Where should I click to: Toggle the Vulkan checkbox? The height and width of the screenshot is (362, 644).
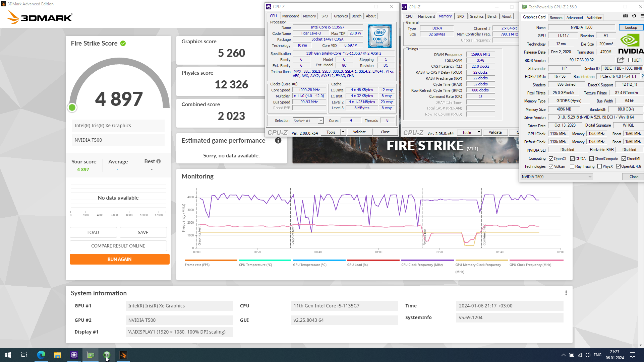pos(551,166)
